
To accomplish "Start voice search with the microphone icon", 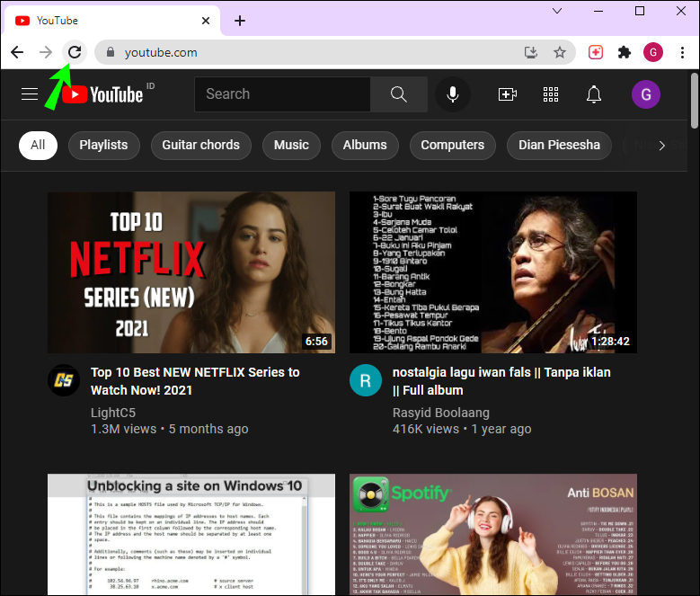I will click(x=453, y=94).
